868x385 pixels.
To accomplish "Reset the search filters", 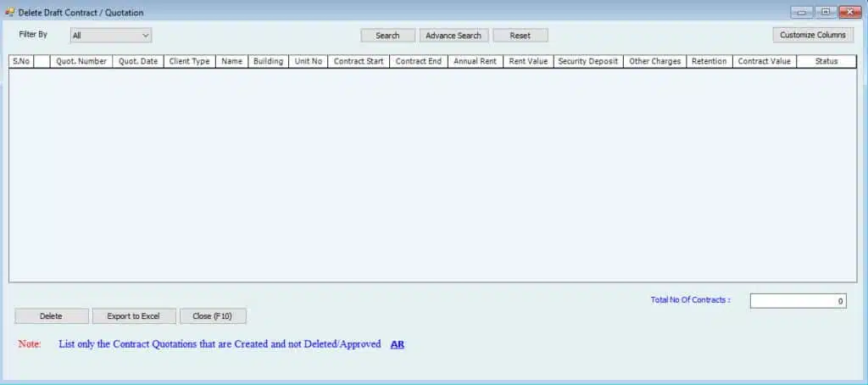I will point(520,36).
